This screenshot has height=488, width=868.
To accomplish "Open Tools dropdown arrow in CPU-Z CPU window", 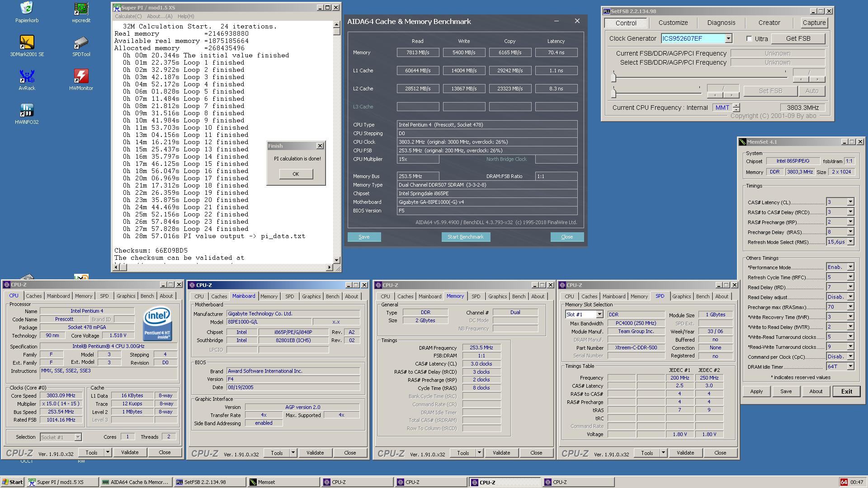I will 108,452.
